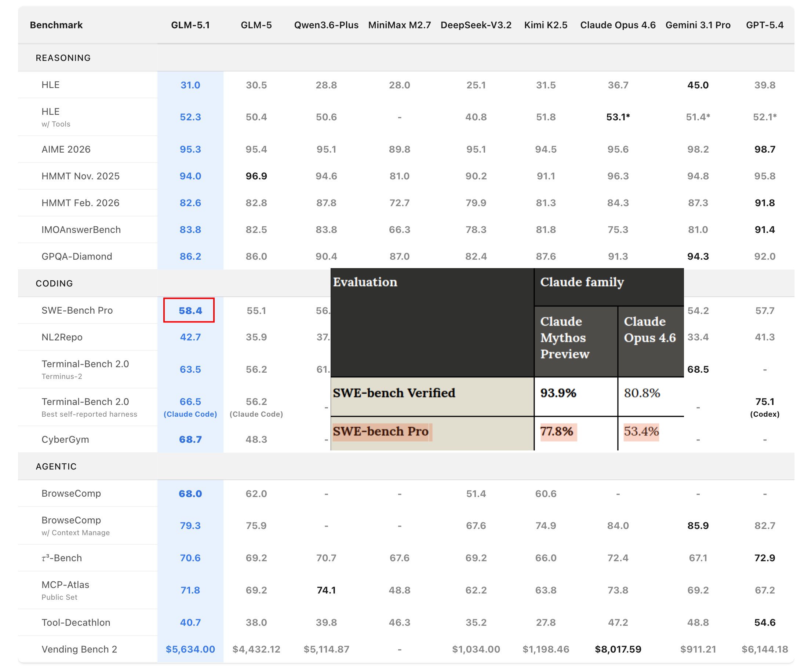Click the GLM-5.1 column header
Image resolution: width=808 pixels, height=672 pixels.
[190, 25]
